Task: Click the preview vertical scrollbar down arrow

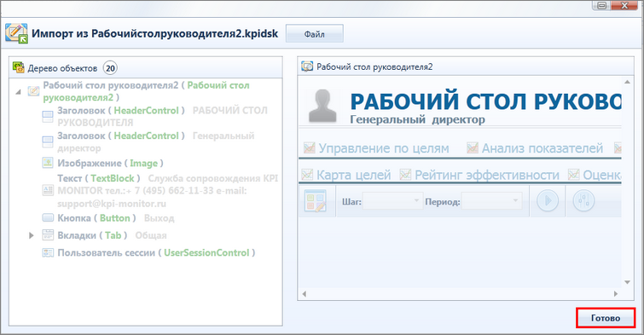Action: [x=627, y=282]
